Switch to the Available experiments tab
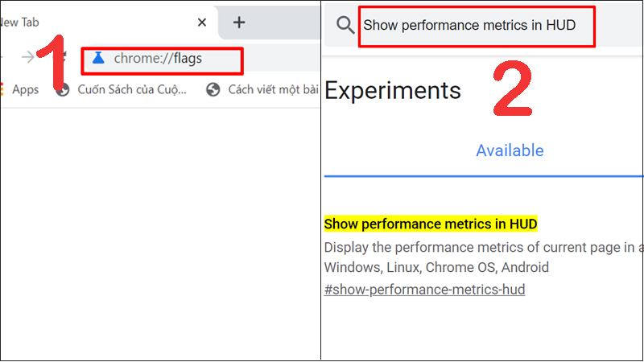The height and width of the screenshot is (362, 644). (x=510, y=150)
